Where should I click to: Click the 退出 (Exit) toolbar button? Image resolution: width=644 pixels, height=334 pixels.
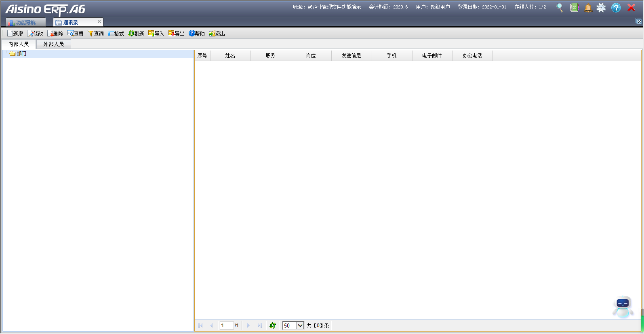tap(217, 34)
